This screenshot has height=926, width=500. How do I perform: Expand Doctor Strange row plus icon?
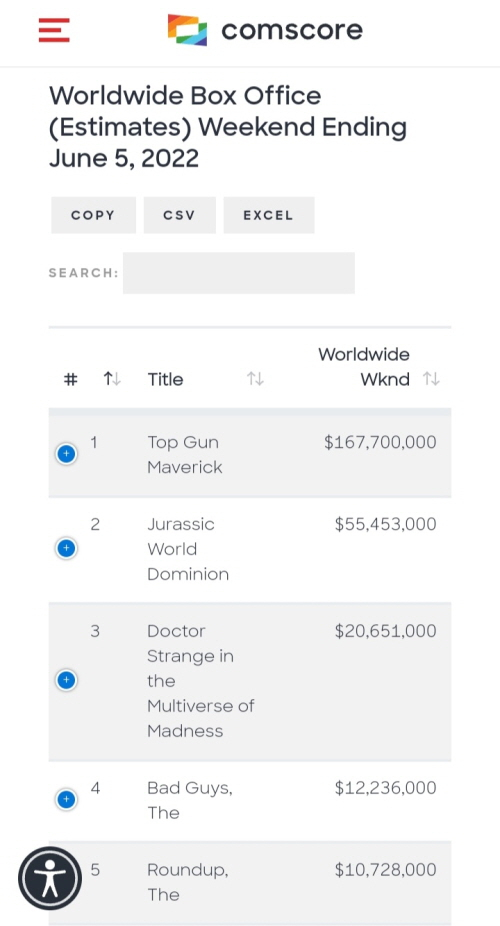(66, 680)
